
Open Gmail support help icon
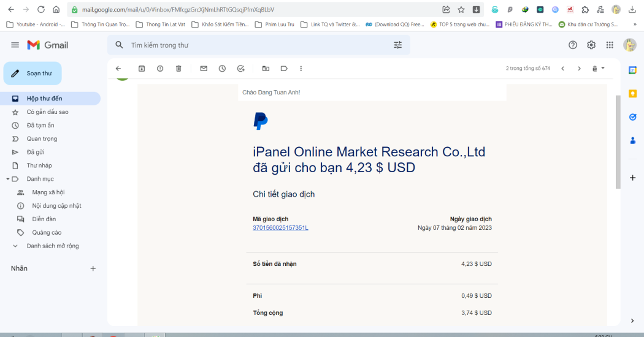(x=572, y=45)
